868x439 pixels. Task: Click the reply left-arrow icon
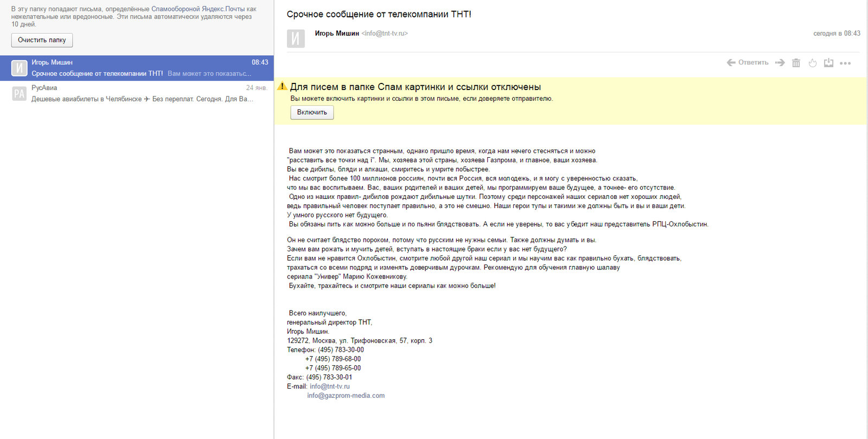pos(731,63)
